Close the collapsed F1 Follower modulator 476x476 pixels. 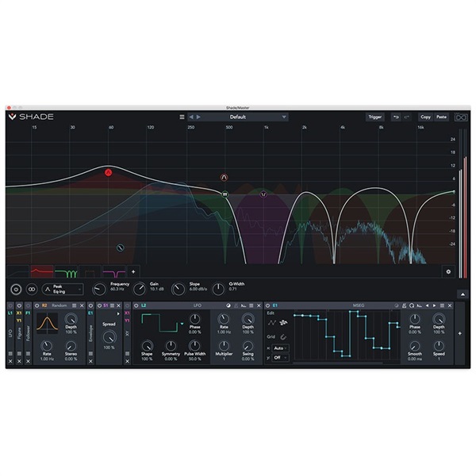28,361
